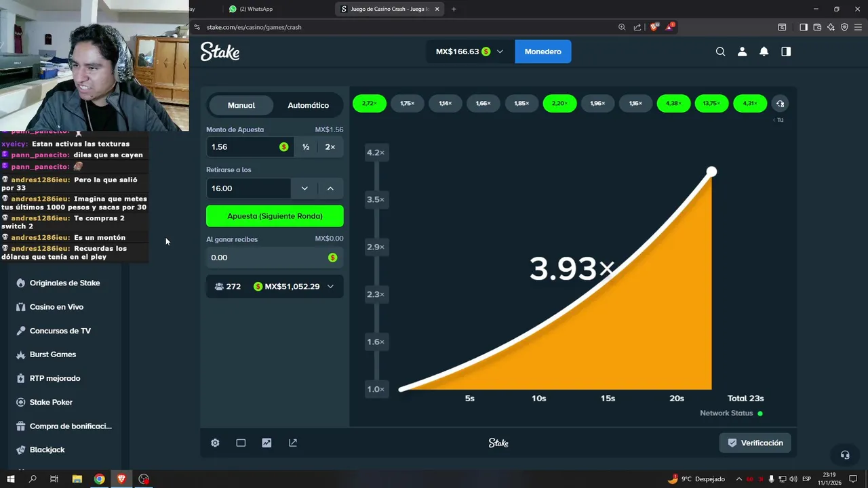Open live stats chart icon

point(267,443)
